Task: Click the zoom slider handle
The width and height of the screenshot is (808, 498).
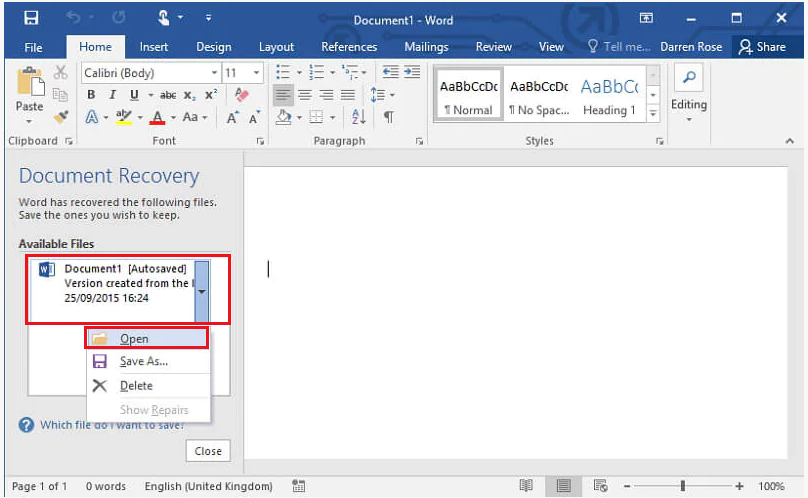Action: [x=683, y=486]
